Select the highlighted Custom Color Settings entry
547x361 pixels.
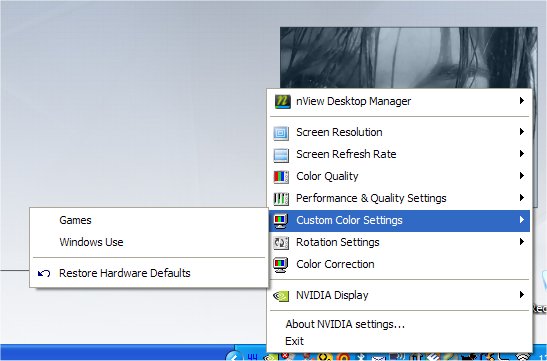coord(399,220)
